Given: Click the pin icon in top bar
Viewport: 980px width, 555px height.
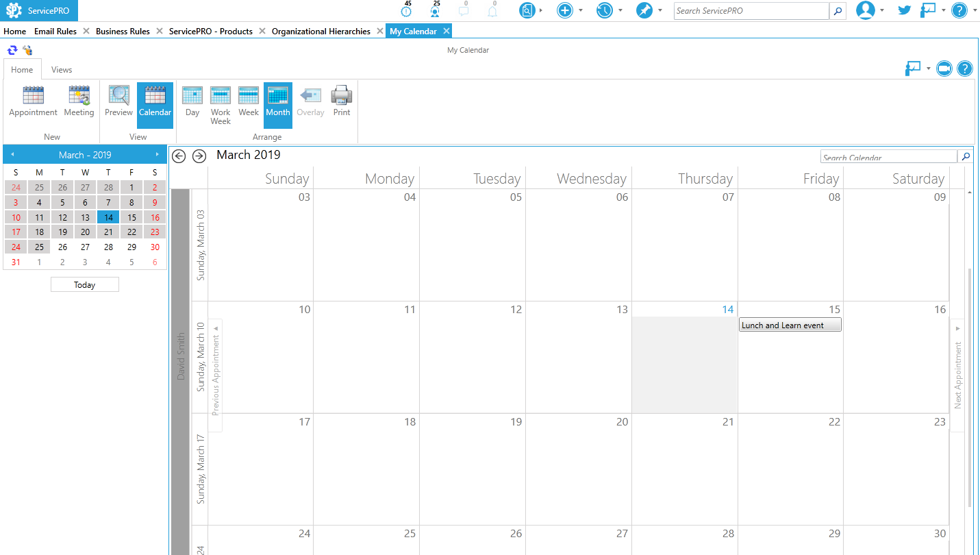Looking at the screenshot, I should pyautogui.click(x=644, y=10).
